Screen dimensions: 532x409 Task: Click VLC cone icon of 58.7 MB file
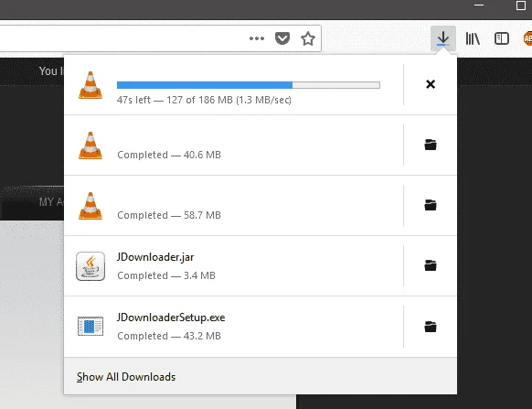[90, 206]
